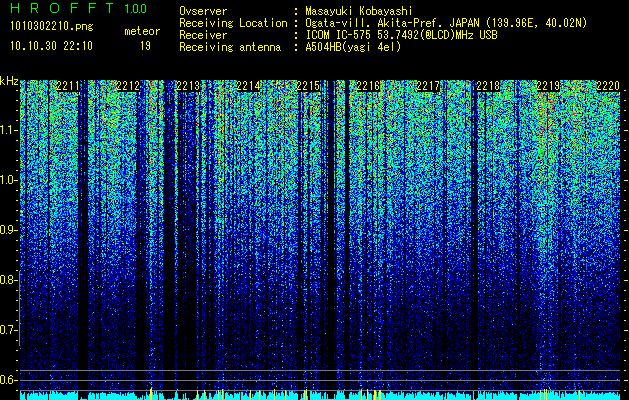Click the 0.9 frequency axis label
The height and width of the screenshot is (400, 629).
[x=8, y=230]
